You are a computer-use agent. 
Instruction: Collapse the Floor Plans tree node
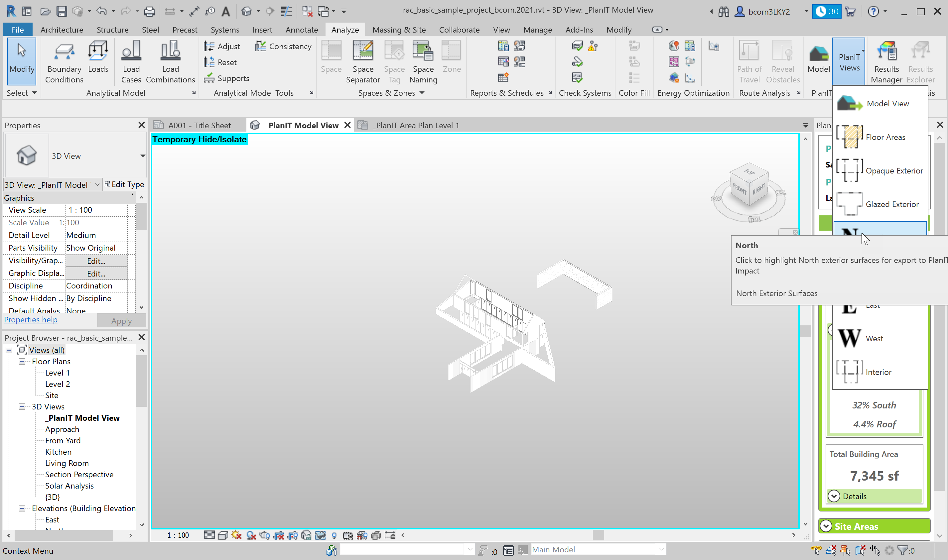pyautogui.click(x=22, y=361)
